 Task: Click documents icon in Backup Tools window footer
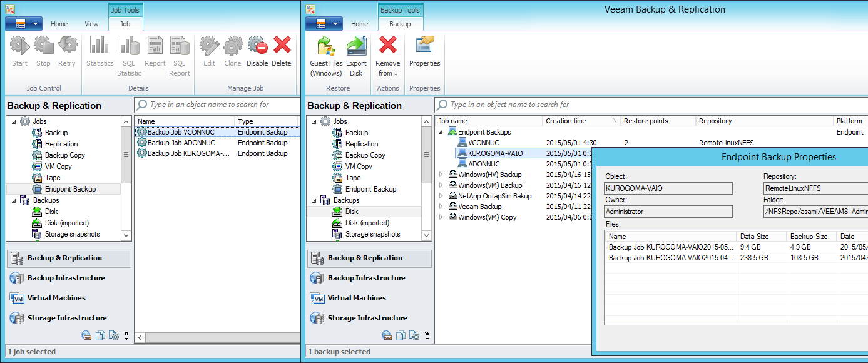click(401, 335)
